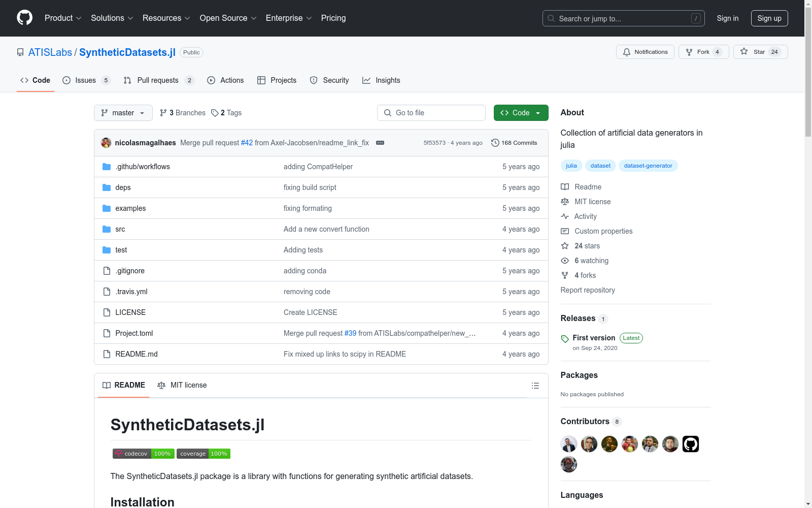Open the Resources dropdown
Screen dimensions: 812x508
[166, 18]
